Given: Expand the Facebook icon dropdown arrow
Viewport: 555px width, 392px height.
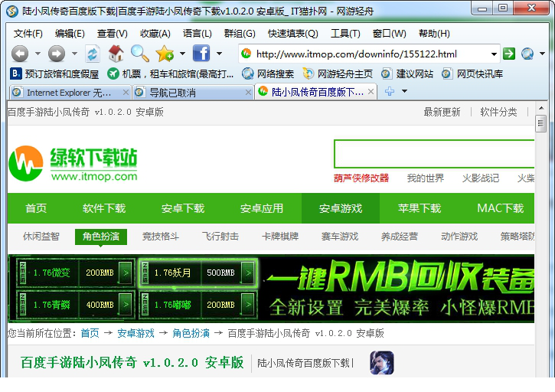Looking at the screenshot, I should tap(219, 54).
